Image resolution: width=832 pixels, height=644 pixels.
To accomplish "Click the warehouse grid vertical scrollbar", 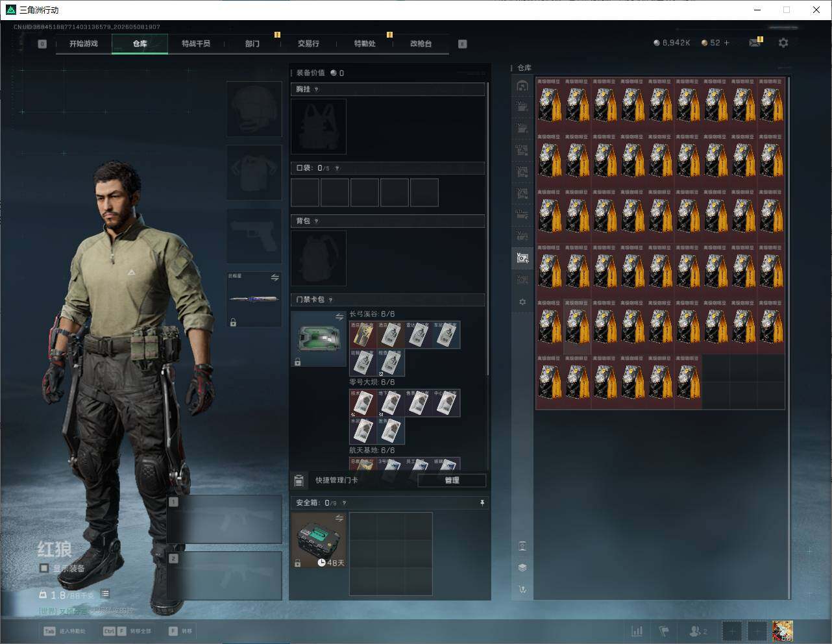I will [x=789, y=338].
